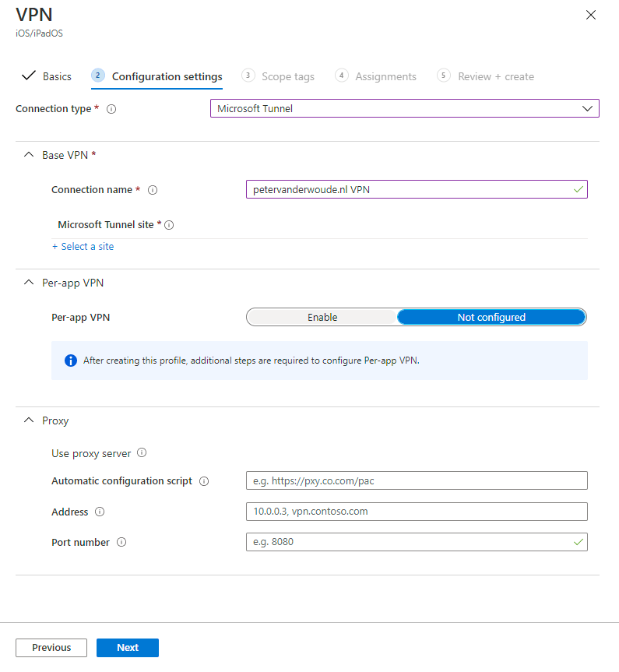The width and height of the screenshot is (619, 672).
Task: Set Per-app VPN to Not configured
Action: [x=491, y=317]
